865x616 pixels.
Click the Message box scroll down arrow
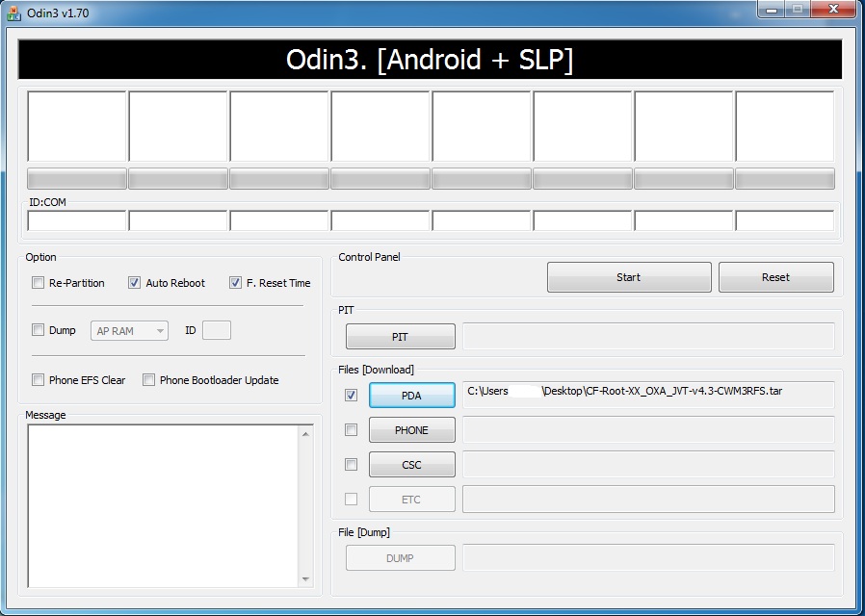[x=305, y=579]
